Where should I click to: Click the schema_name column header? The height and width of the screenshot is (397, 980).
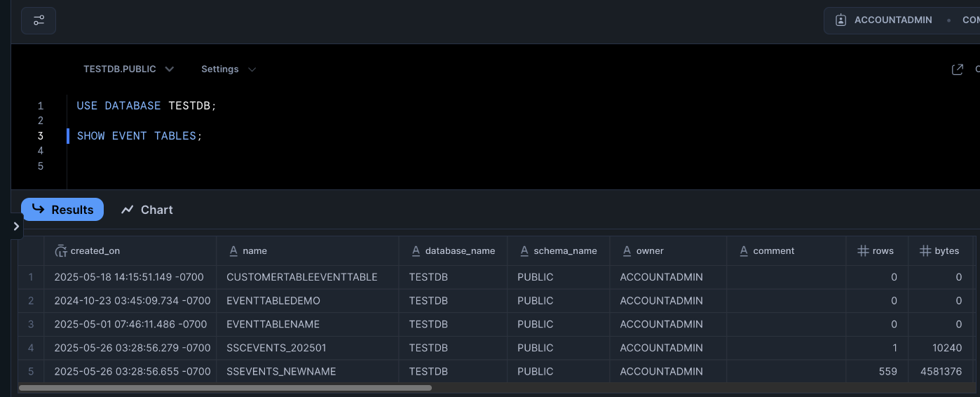pyautogui.click(x=565, y=250)
